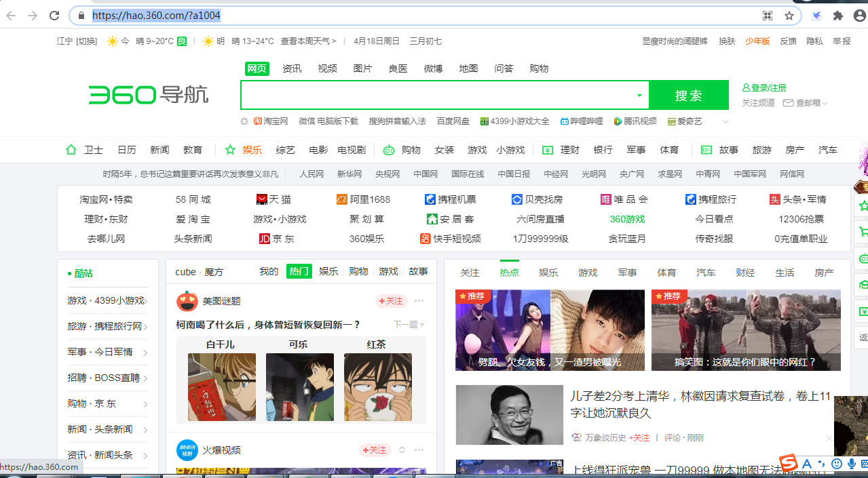Toggle follow on 美图谜题 with +关注
868x478 pixels.
pyautogui.click(x=391, y=301)
